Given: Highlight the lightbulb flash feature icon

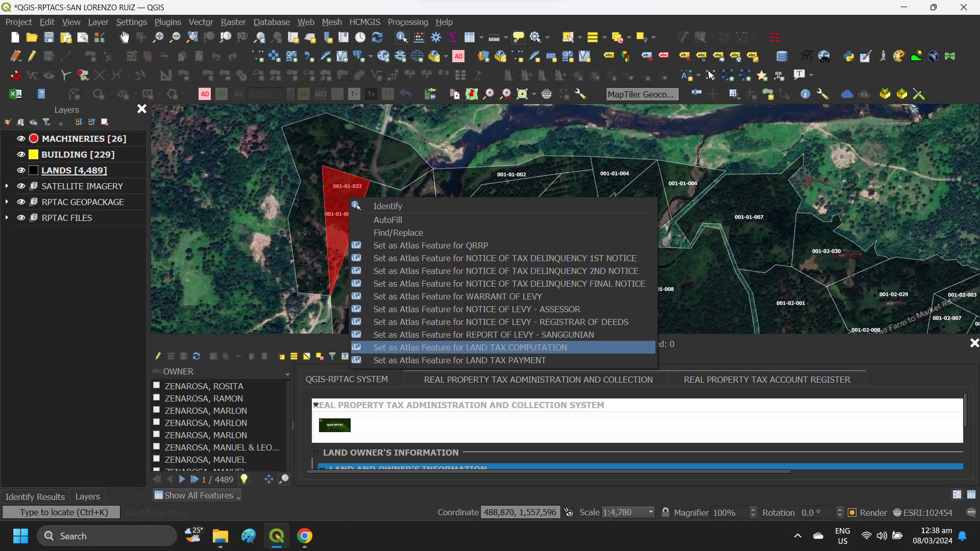Looking at the screenshot, I should pyautogui.click(x=244, y=479).
